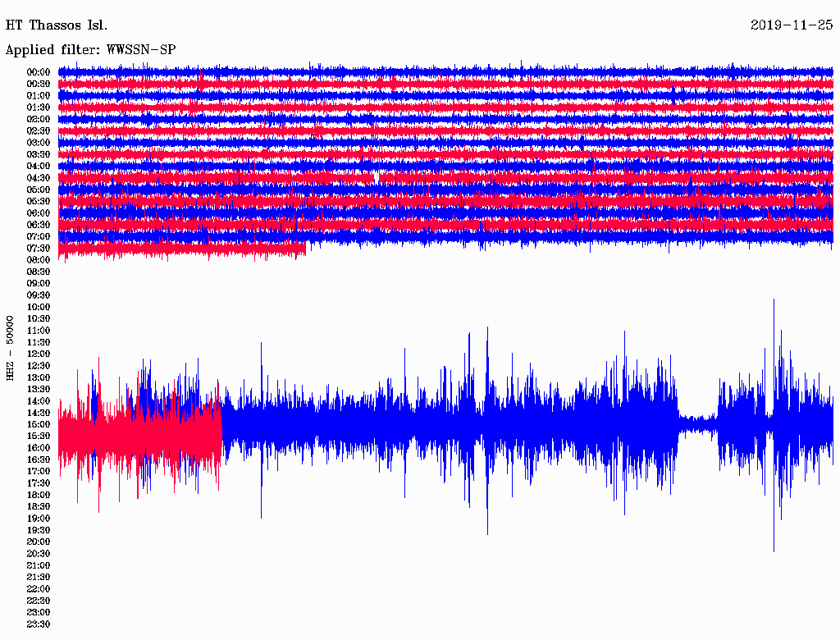The width and height of the screenshot is (840, 640).
Task: Click the 10:00 time label
Action: tap(39, 307)
